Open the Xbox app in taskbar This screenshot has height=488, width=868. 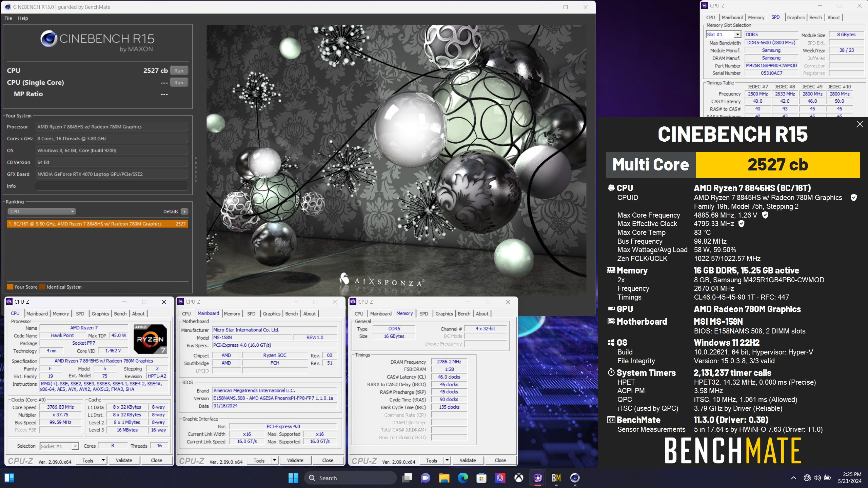point(519,478)
